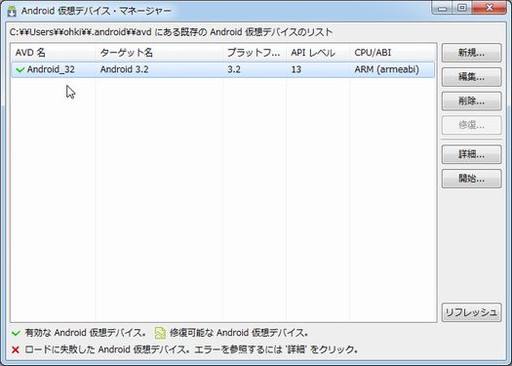Start the AVD with 開始... button
Screen dimensions: 512x366
pos(471,179)
